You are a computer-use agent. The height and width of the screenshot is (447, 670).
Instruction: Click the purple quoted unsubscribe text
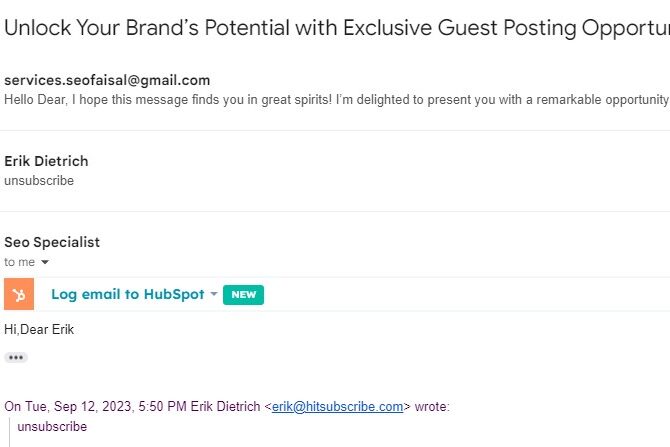point(52,427)
